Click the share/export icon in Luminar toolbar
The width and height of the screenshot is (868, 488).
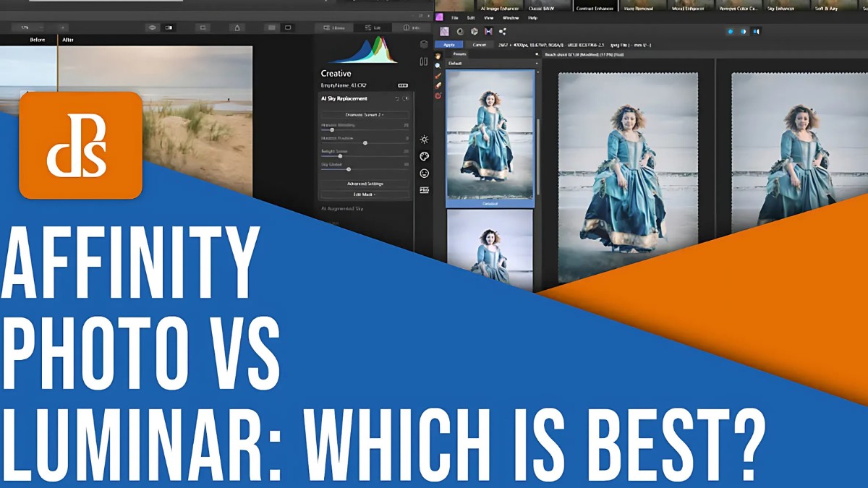click(x=237, y=27)
